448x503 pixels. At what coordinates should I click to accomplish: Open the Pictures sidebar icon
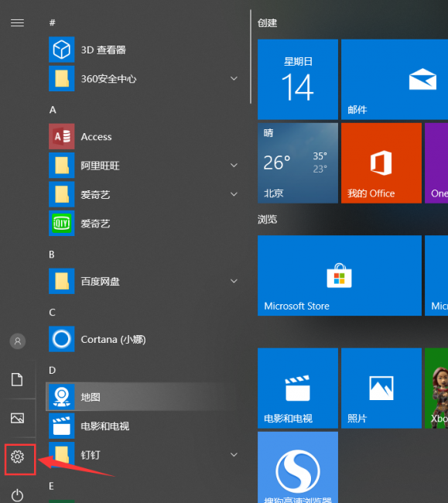(x=17, y=419)
